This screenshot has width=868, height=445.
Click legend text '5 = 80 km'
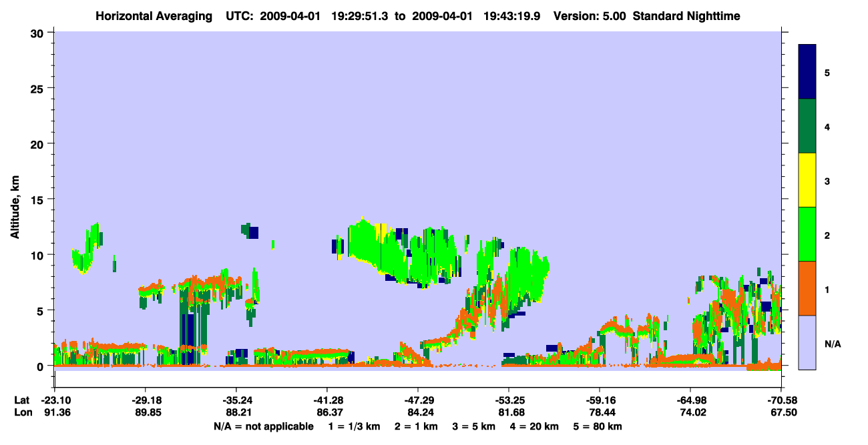[599, 426]
